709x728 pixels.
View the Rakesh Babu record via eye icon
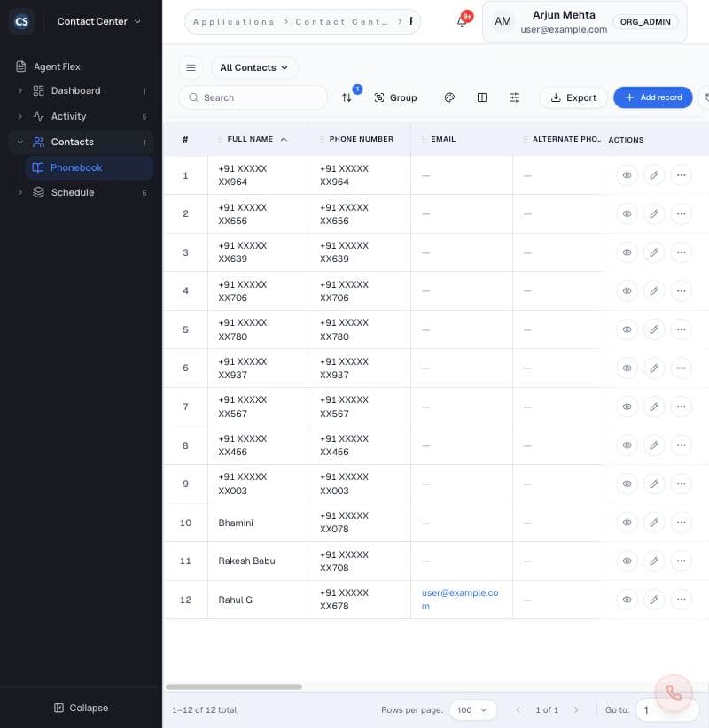[627, 561]
